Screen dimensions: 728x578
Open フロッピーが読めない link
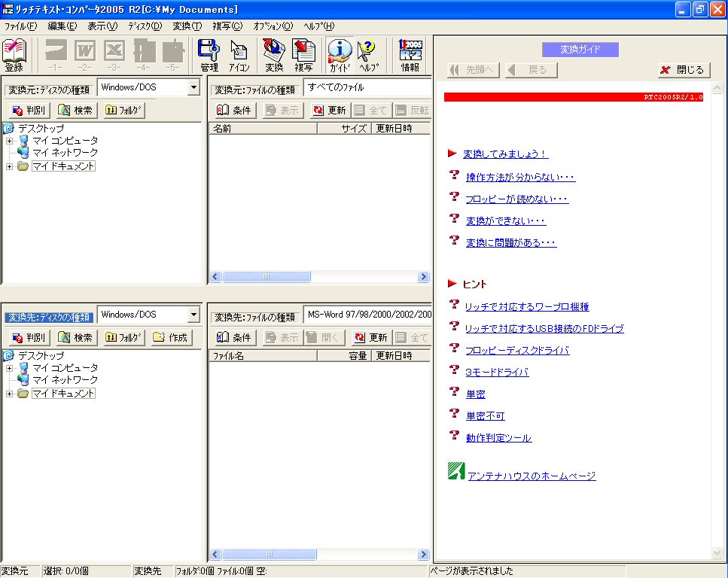click(x=516, y=199)
